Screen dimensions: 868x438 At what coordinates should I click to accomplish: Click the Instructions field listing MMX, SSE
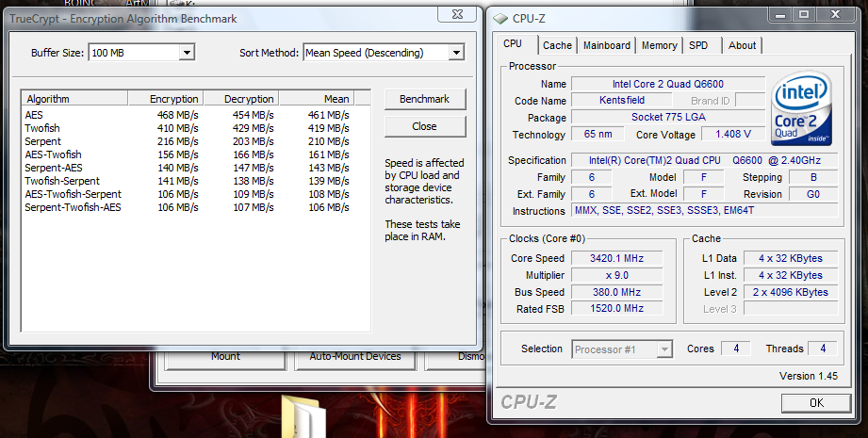(x=705, y=211)
